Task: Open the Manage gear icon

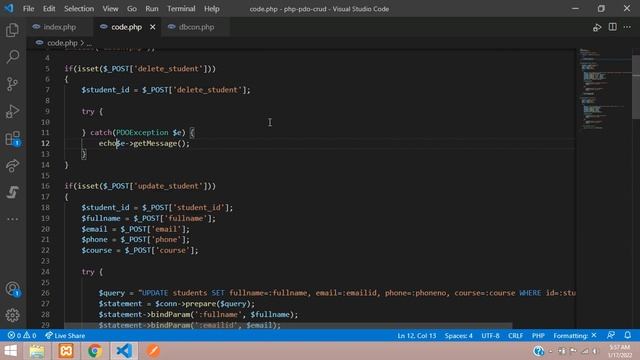Action: click(12, 315)
